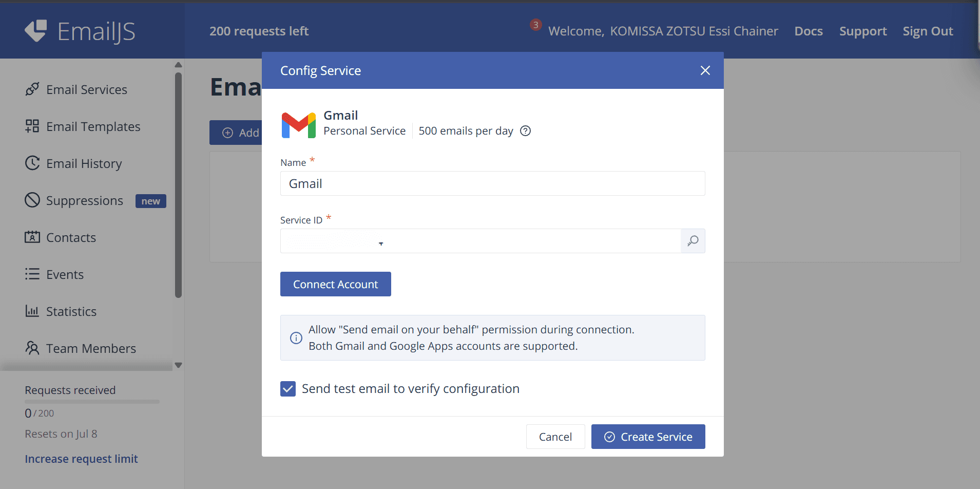Click the red notification badge
The height and width of the screenshot is (489, 980).
click(x=535, y=25)
